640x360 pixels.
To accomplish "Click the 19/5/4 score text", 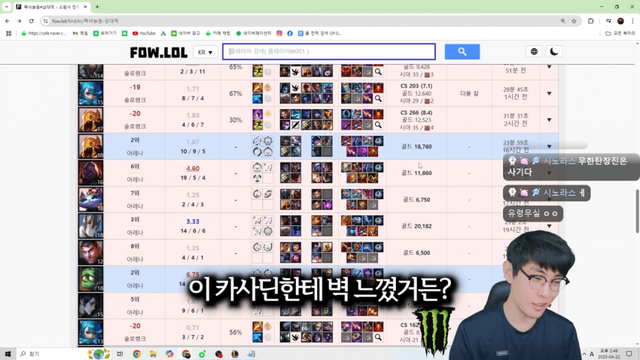I will (193, 178).
